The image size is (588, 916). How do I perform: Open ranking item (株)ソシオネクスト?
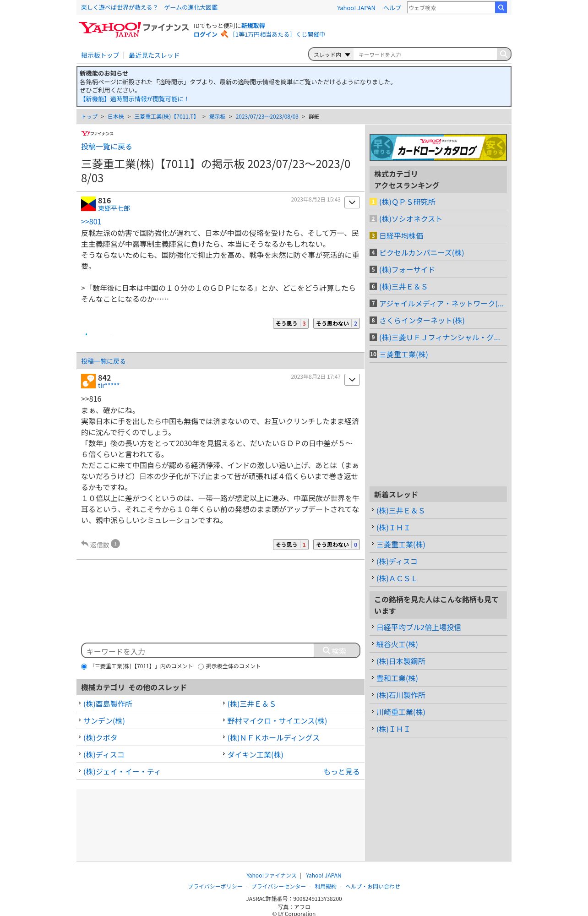click(x=411, y=219)
